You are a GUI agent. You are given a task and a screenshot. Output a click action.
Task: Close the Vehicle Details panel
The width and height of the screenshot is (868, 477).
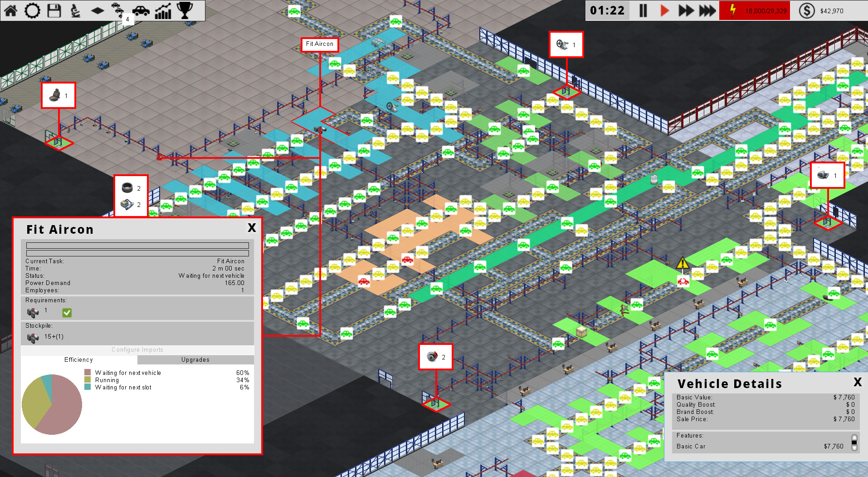(857, 382)
